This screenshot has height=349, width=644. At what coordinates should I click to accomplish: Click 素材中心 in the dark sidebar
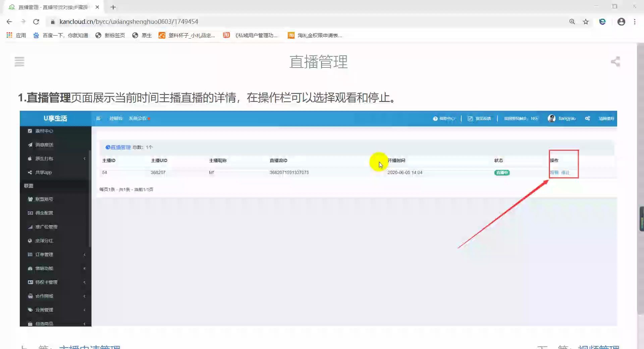44,131
